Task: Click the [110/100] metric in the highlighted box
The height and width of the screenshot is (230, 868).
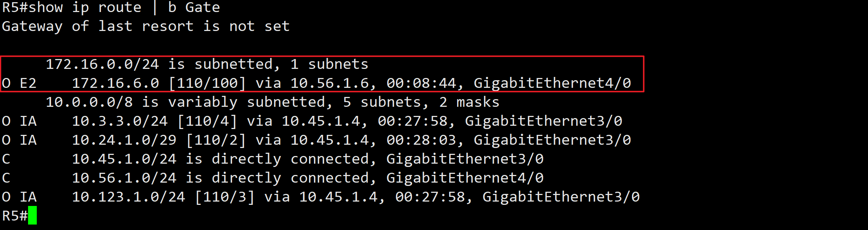Action: click(x=207, y=83)
